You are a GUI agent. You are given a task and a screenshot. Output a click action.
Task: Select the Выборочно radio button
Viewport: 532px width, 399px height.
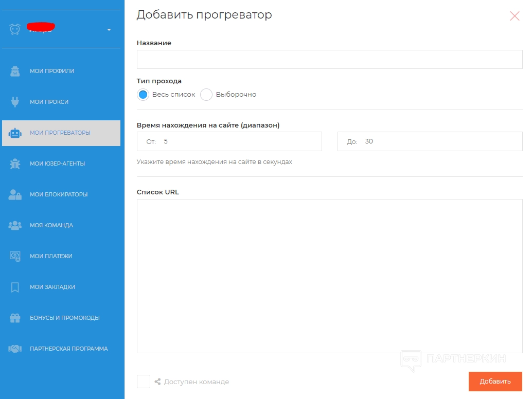pos(206,95)
